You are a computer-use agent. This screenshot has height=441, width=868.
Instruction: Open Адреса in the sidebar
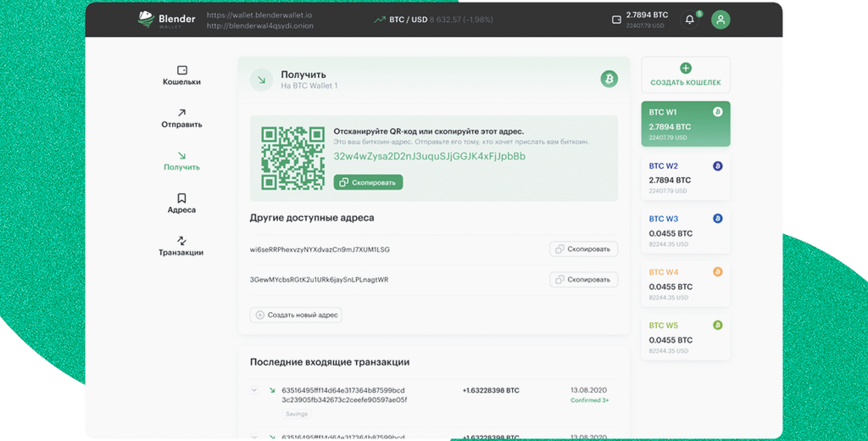181,204
